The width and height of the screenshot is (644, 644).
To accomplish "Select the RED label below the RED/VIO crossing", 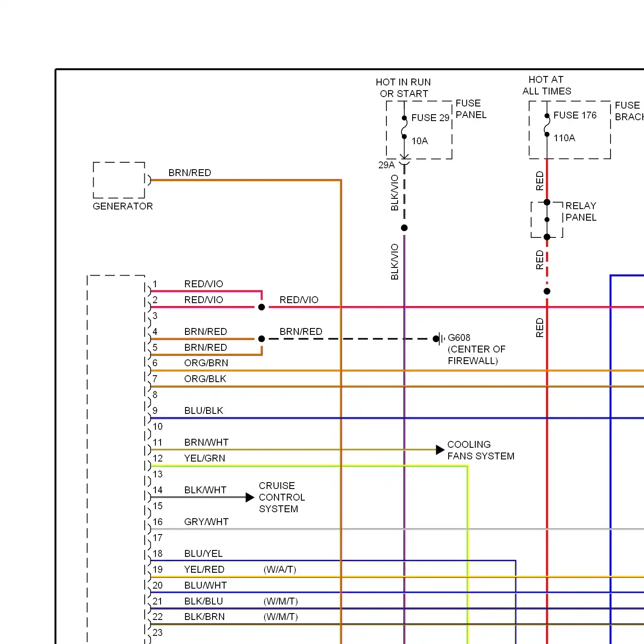I will [x=540, y=328].
